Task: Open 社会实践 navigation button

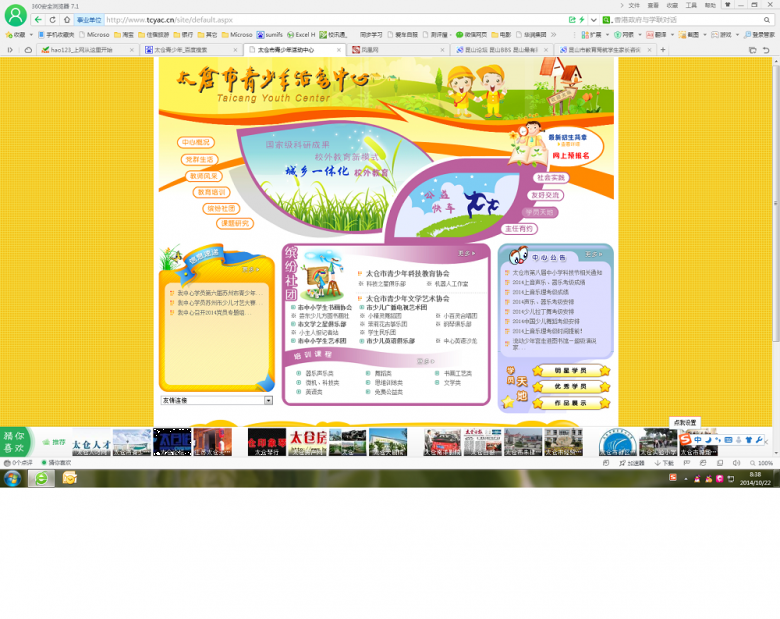Action: (551, 178)
